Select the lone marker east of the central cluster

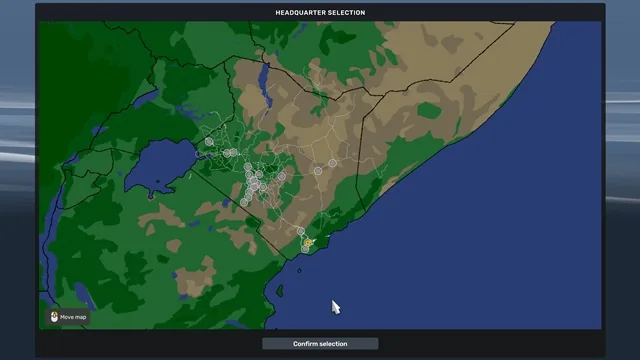[282, 176]
